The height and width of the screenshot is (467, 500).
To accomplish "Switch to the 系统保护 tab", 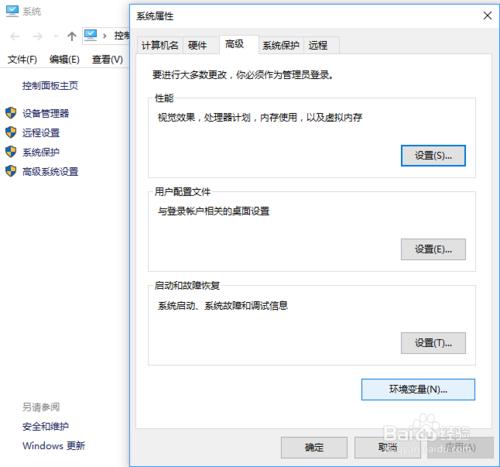I will [281, 45].
